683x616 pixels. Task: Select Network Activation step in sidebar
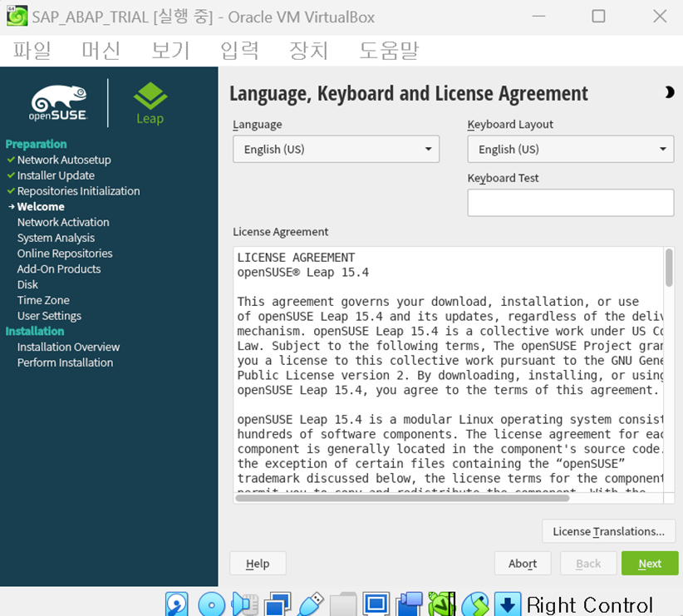63,222
